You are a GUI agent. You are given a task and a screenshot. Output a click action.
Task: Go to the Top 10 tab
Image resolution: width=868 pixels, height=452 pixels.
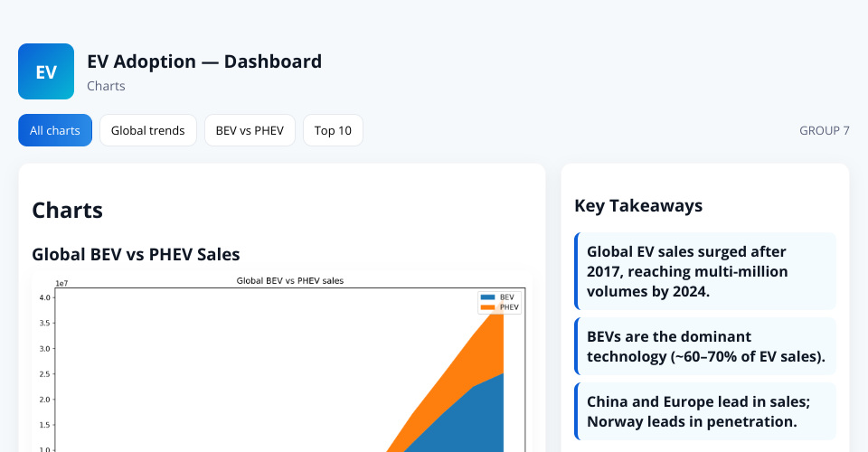point(333,130)
